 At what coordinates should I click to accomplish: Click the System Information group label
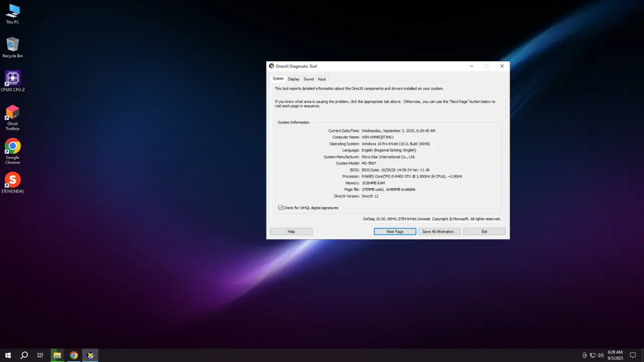tap(293, 123)
